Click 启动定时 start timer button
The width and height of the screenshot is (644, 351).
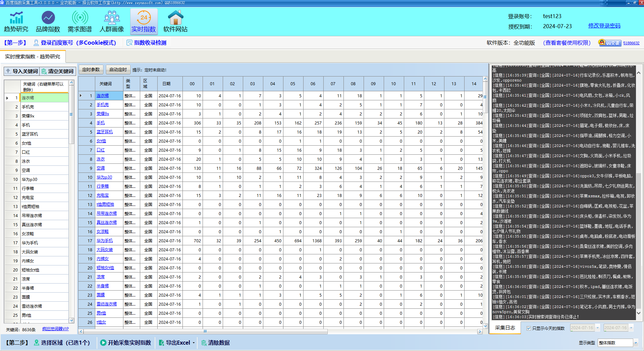[x=118, y=70]
